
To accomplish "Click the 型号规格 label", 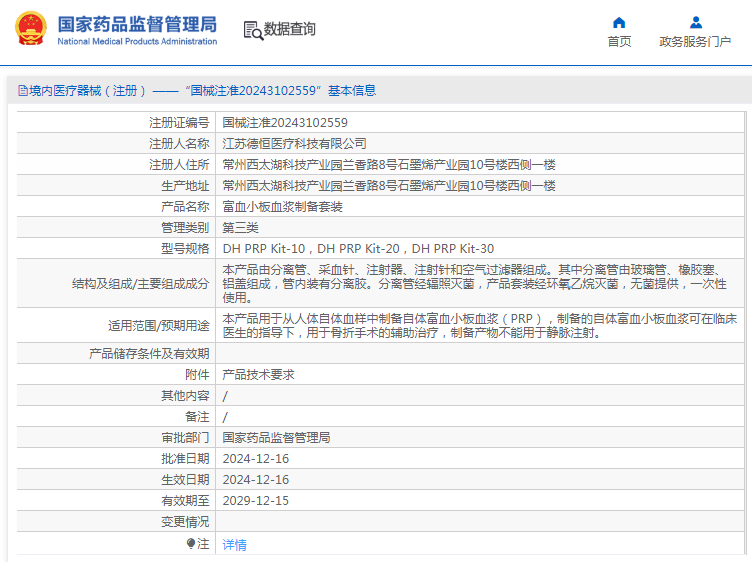I will pyautogui.click(x=185, y=249).
